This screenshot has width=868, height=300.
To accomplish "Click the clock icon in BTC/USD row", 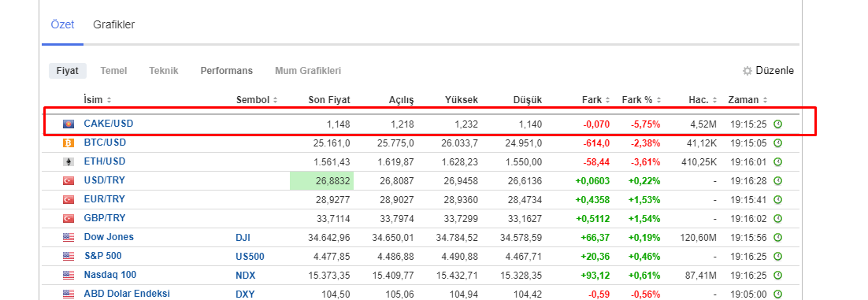I will point(777,143).
